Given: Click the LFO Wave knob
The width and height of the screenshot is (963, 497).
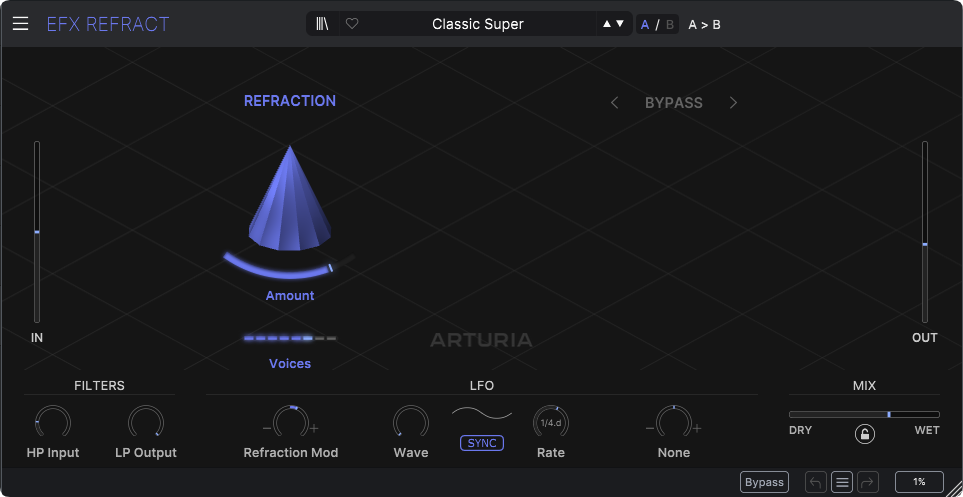Looking at the screenshot, I should click(x=411, y=423).
